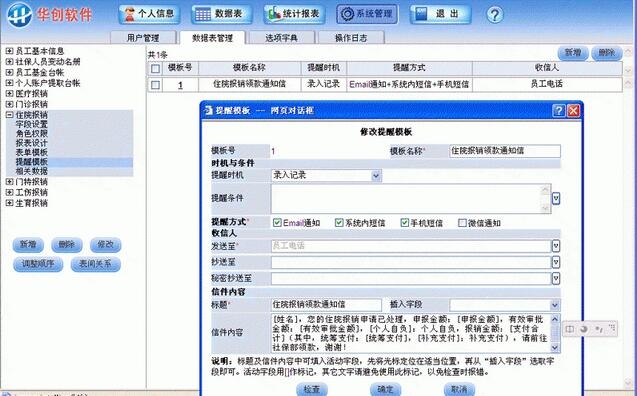This screenshot has height=396, width=637.
Task: Expand the 生育报销 tree node
Action: click(9, 203)
